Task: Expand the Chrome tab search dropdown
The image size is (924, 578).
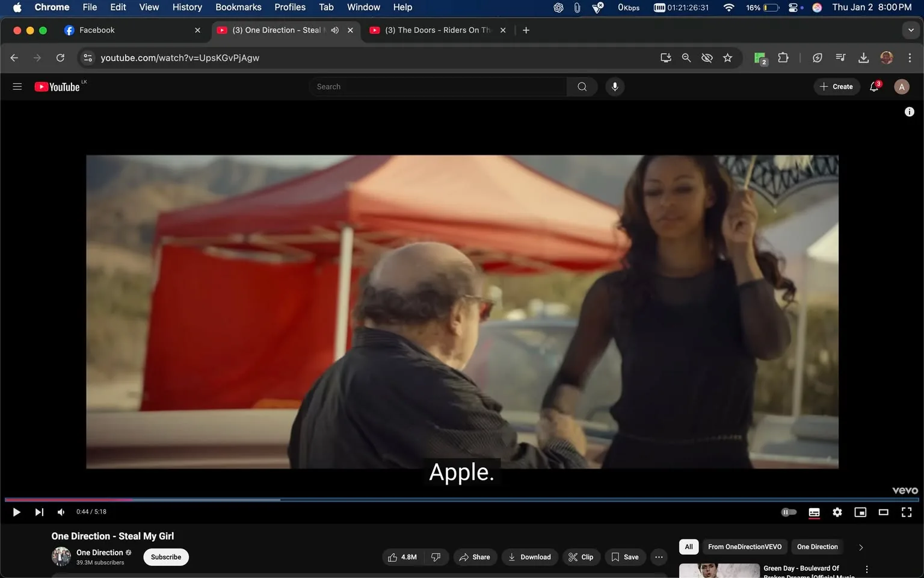Action: click(x=911, y=30)
